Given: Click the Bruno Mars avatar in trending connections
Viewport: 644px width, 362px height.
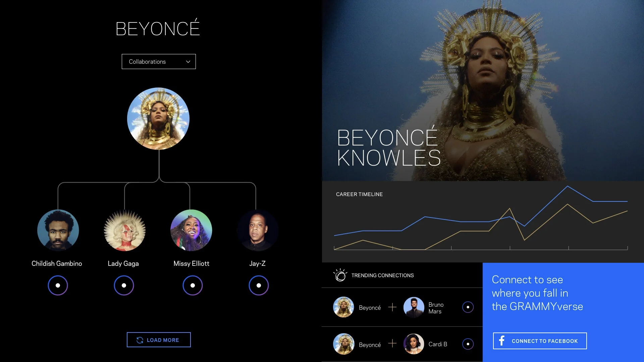Looking at the screenshot, I should click(414, 307).
